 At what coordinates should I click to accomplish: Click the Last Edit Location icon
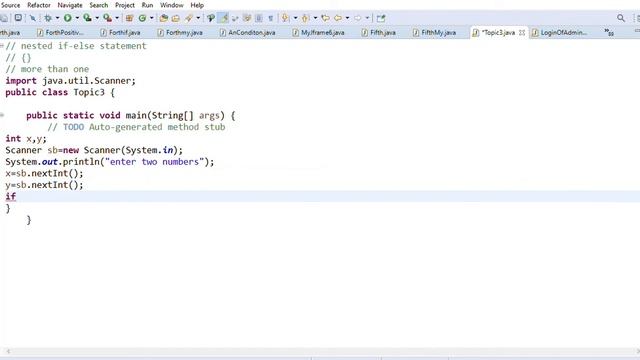pyautogui.click(x=325, y=18)
